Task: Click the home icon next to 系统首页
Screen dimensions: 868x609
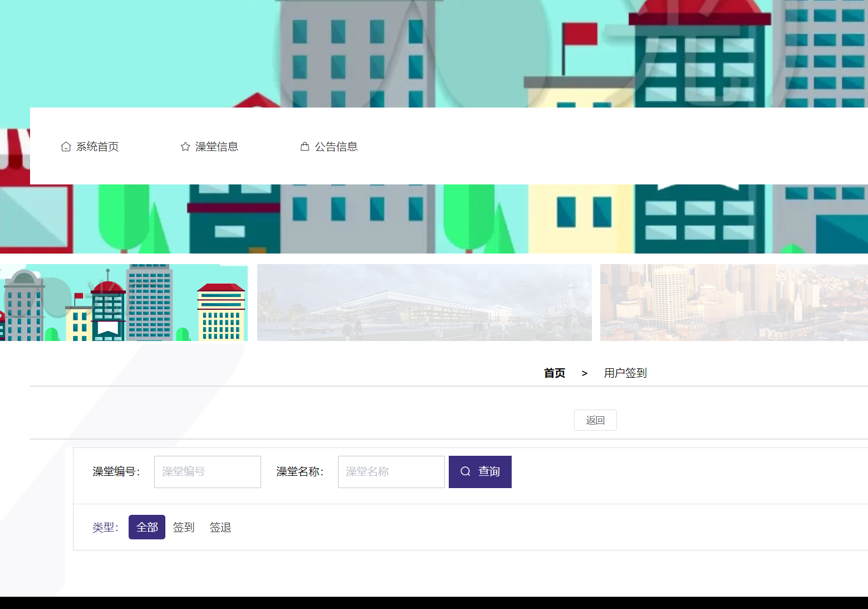Action: (66, 146)
